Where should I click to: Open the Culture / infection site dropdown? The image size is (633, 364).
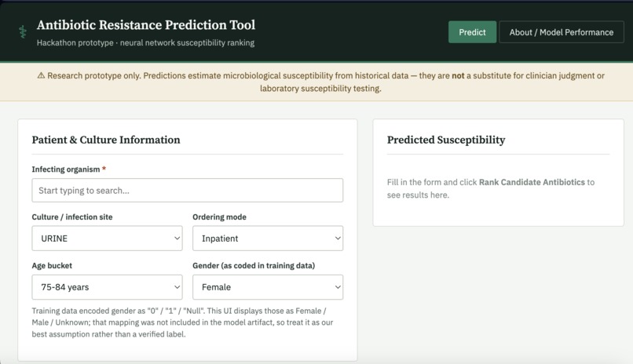(107, 238)
